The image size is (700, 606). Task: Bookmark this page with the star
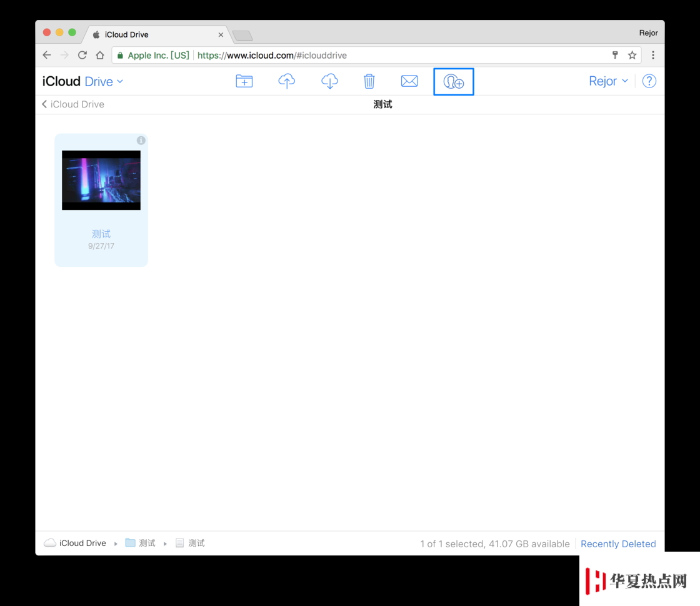[632, 56]
